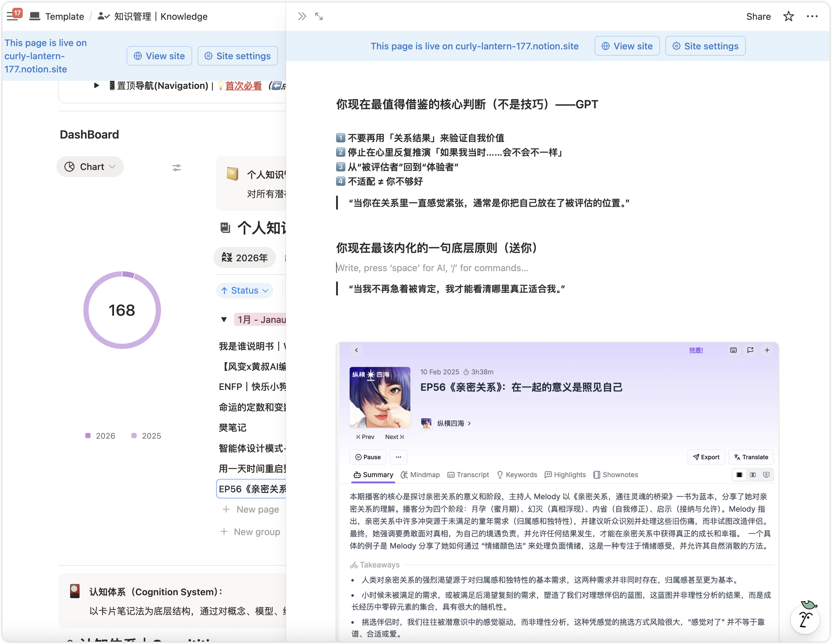Pause the podcast playback
Screen dimensions: 832x644
[368, 457]
